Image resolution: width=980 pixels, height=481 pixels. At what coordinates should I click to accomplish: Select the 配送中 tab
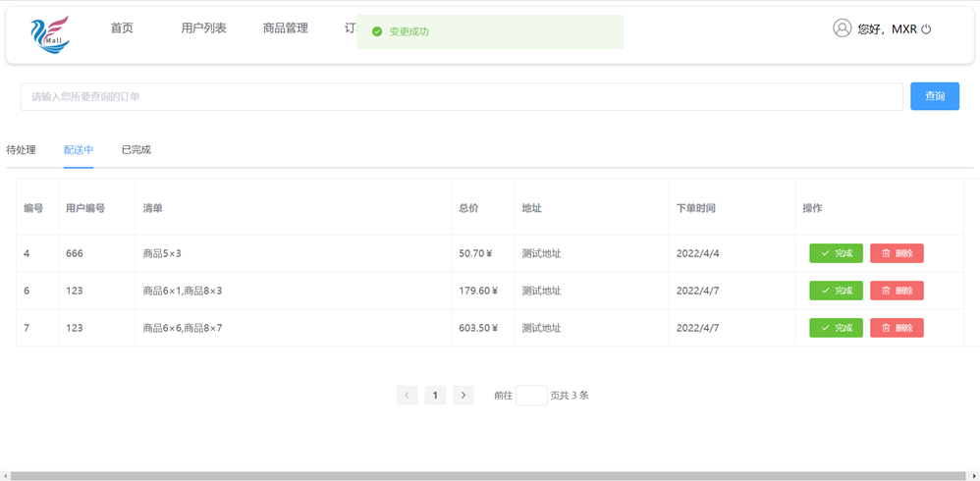[79, 150]
